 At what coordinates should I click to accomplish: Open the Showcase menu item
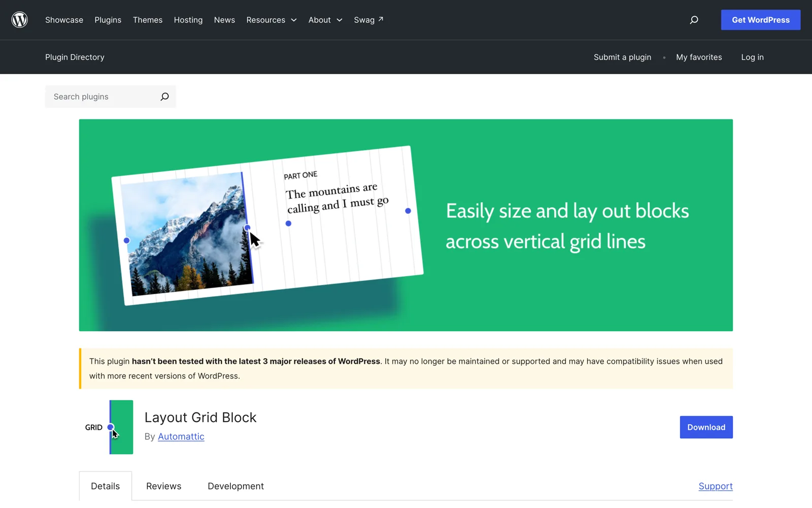(64, 20)
